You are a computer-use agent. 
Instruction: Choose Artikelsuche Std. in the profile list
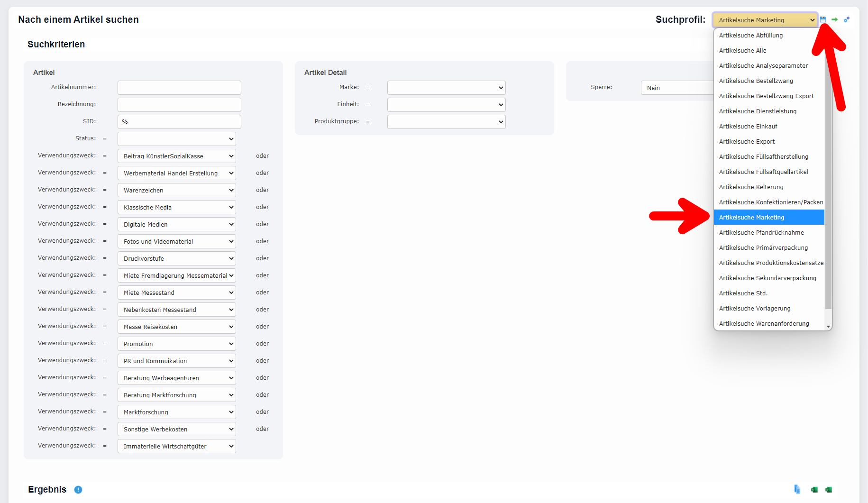pos(743,293)
